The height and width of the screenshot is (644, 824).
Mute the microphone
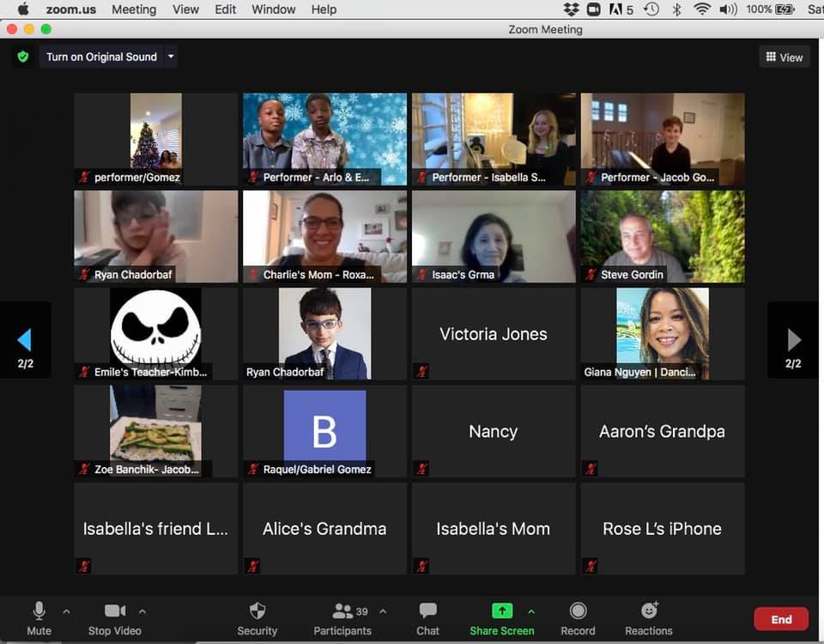point(39,618)
